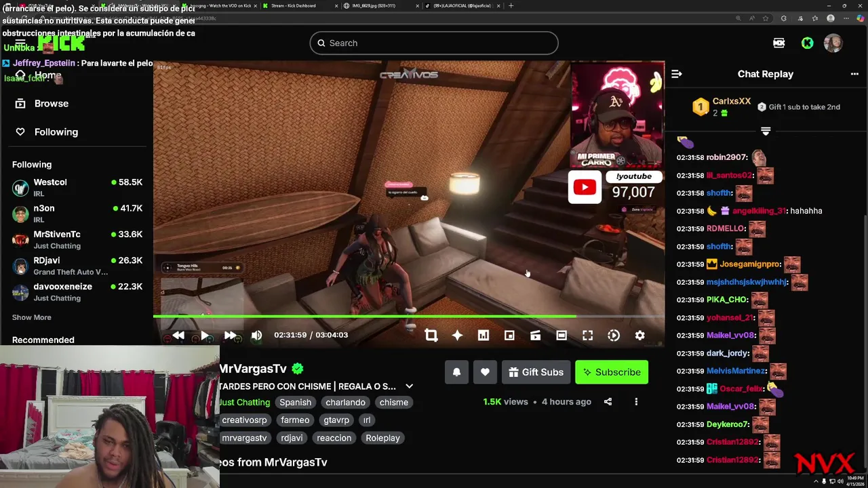
Task: Open RDjavi channel in Following list
Action: (x=77, y=266)
